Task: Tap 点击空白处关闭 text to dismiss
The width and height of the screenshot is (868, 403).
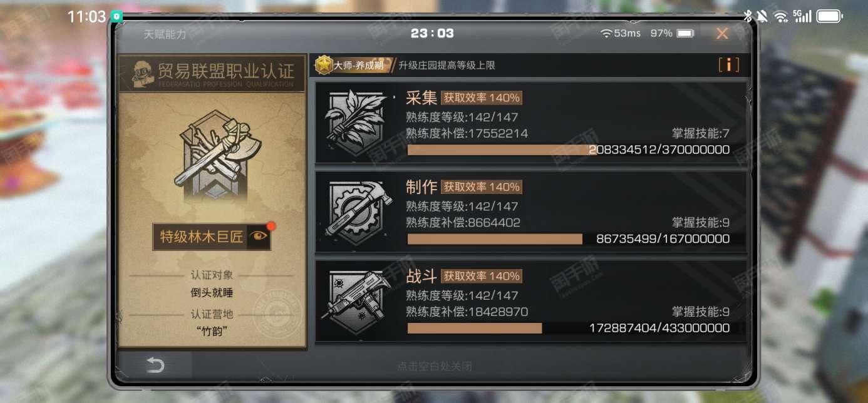Action: 434,366
